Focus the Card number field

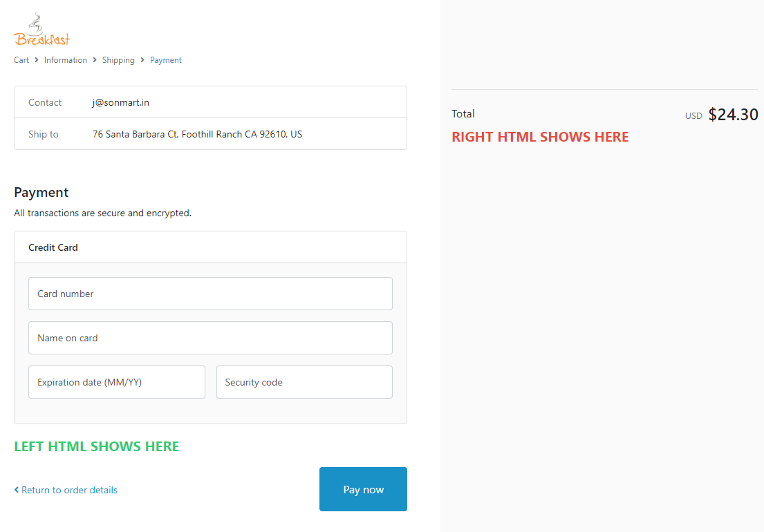tap(210, 294)
